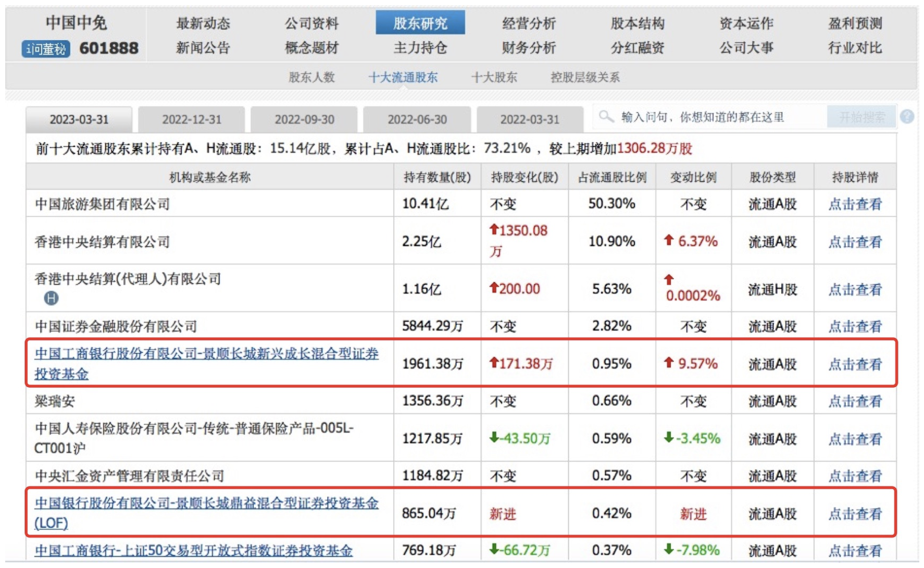Click the stock code 601888

tap(109, 48)
